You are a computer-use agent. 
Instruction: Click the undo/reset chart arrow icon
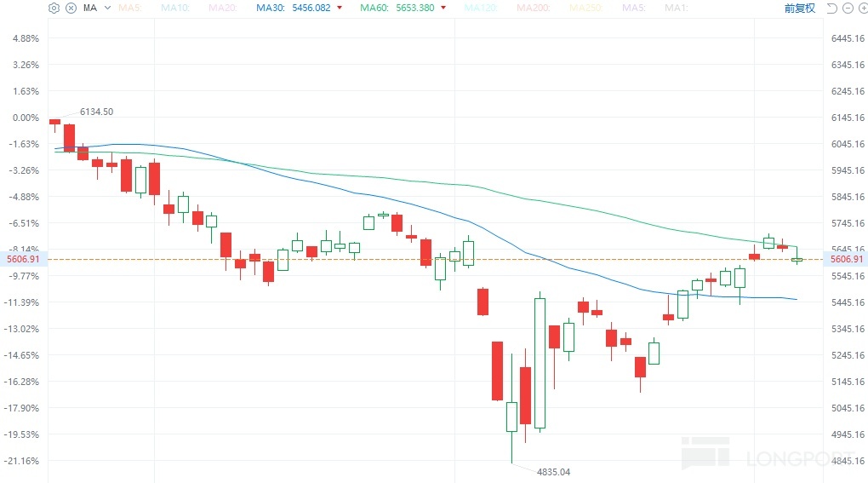831,8
